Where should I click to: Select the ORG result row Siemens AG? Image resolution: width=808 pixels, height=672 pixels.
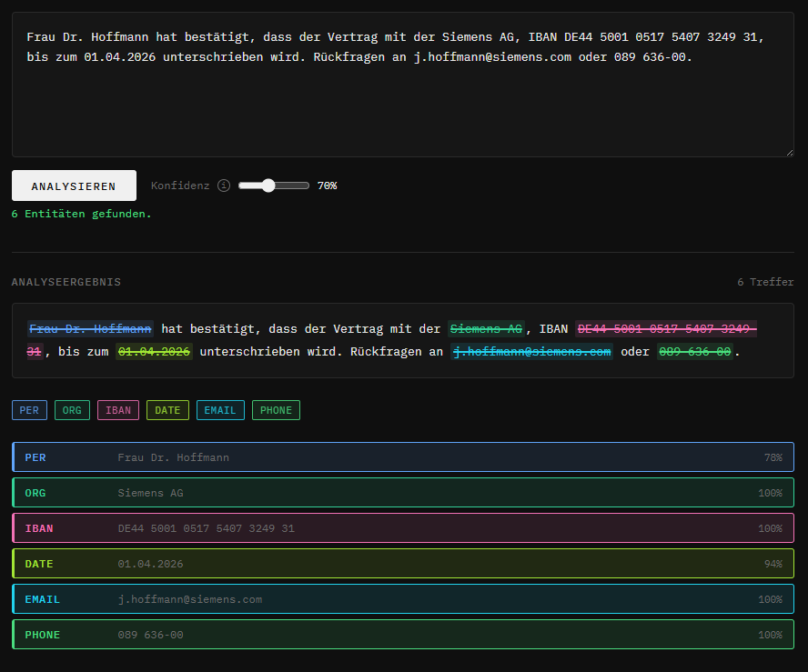(x=402, y=493)
